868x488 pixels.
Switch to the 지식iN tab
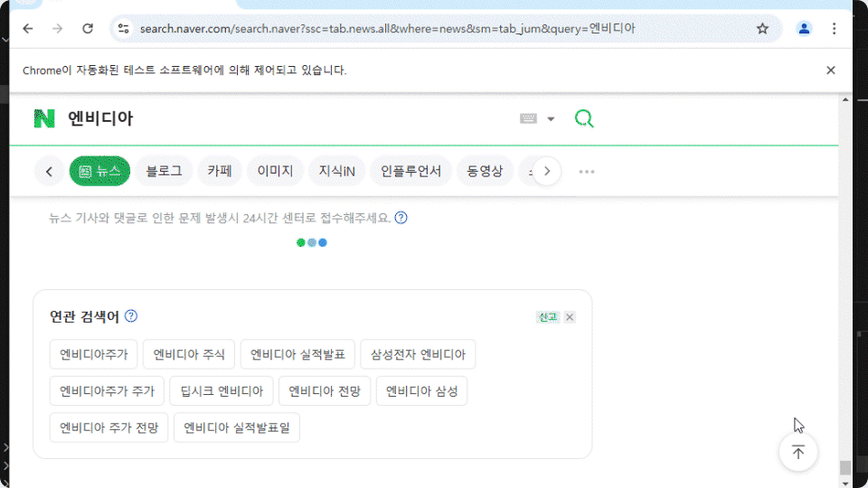[336, 171]
